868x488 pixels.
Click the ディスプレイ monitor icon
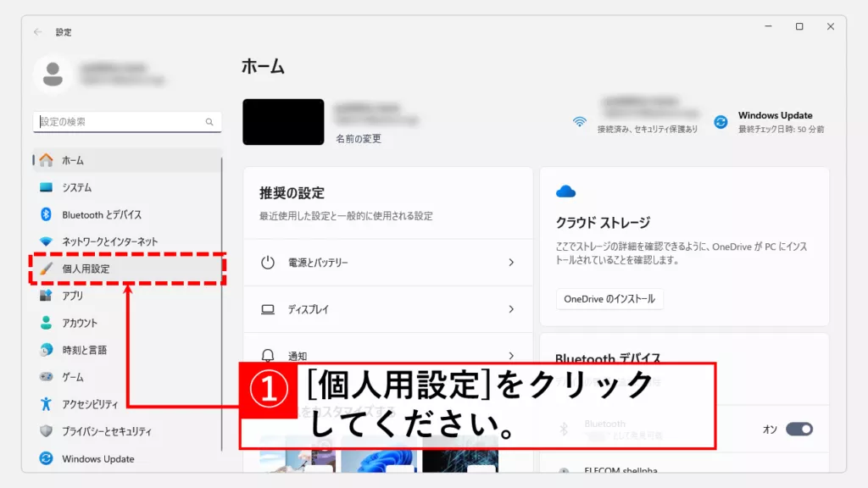(x=268, y=309)
